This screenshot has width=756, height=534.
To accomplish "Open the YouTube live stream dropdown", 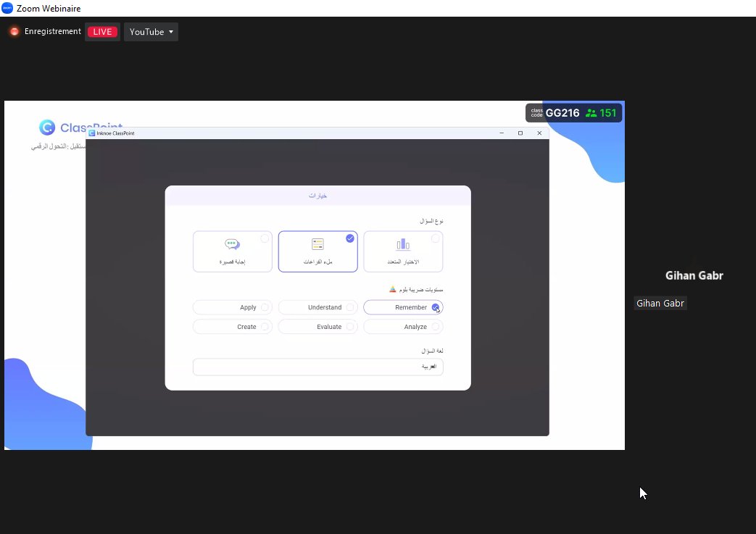I will [x=151, y=32].
